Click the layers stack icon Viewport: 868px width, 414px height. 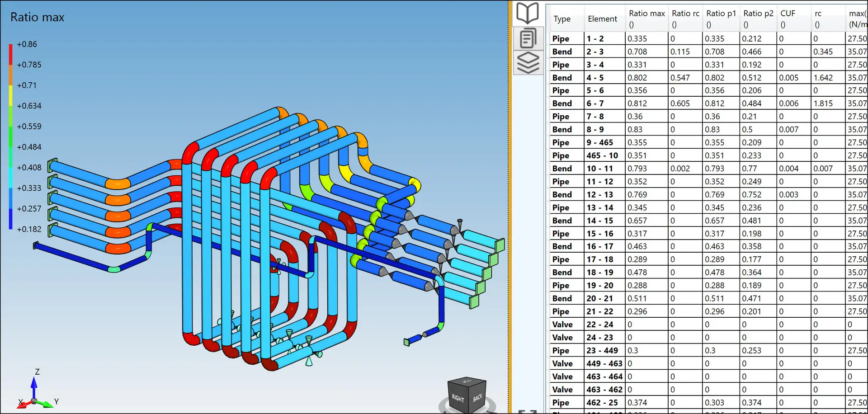[x=528, y=62]
